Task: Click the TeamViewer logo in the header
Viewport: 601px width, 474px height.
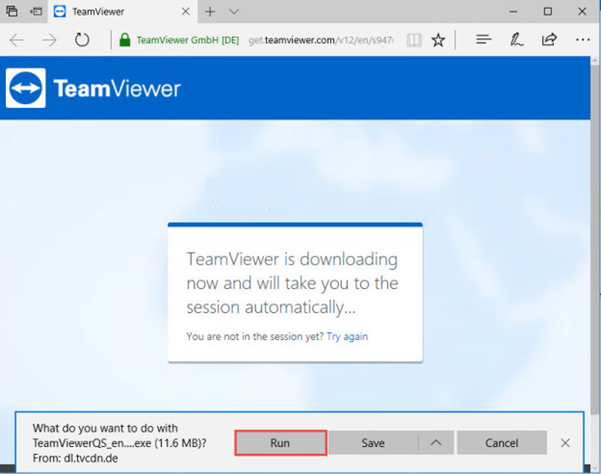Action: coord(93,88)
